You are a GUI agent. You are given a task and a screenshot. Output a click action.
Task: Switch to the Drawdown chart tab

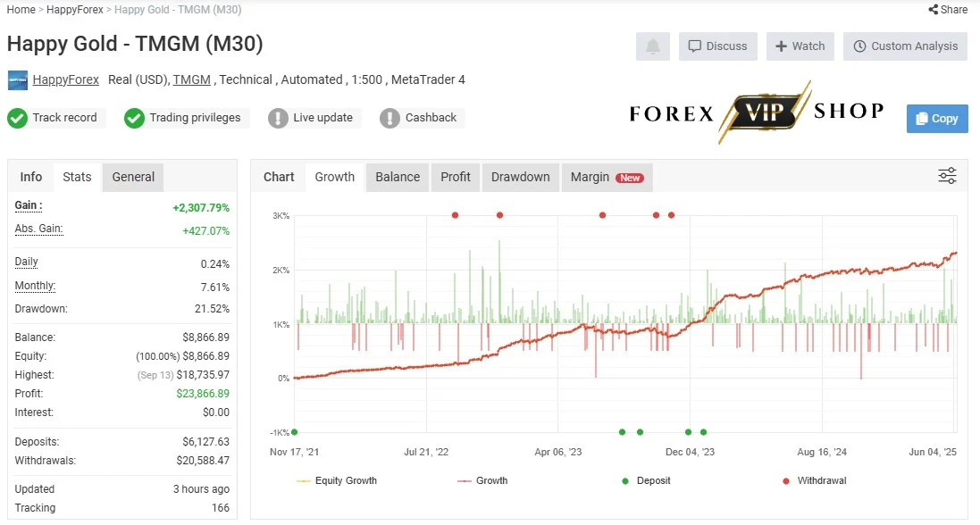[521, 177]
